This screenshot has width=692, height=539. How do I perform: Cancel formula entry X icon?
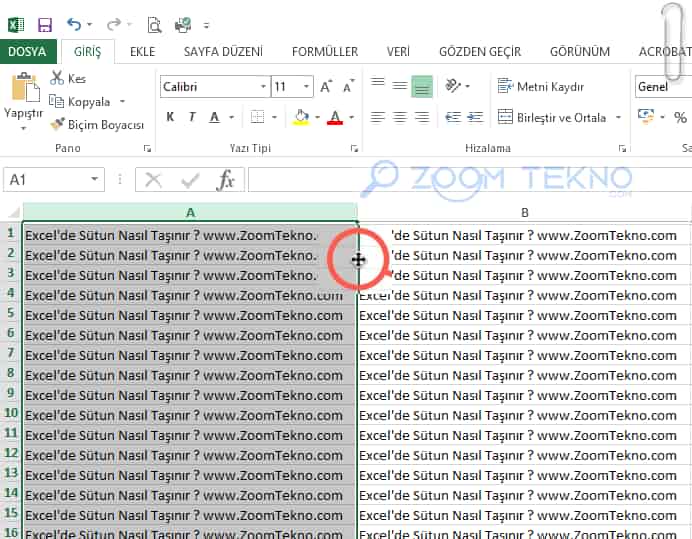click(153, 180)
